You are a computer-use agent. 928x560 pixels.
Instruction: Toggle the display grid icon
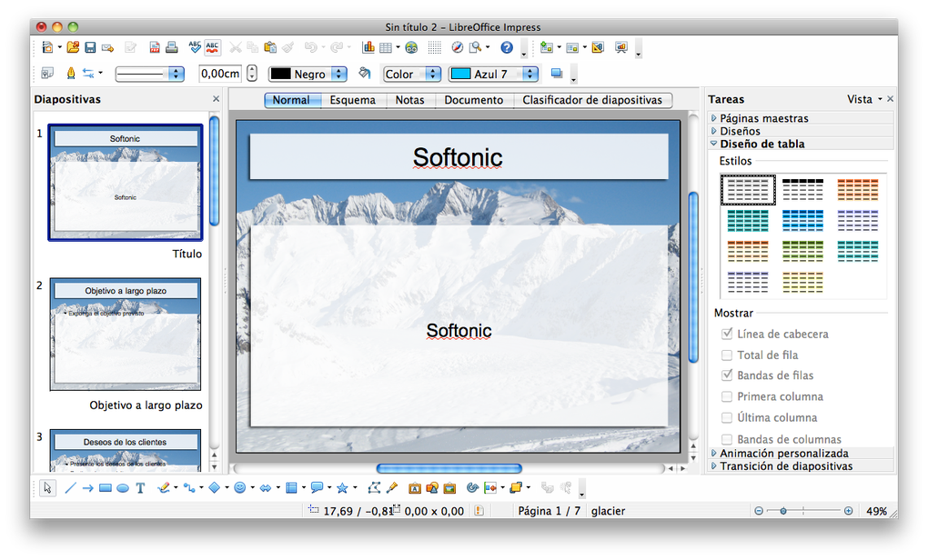click(434, 47)
